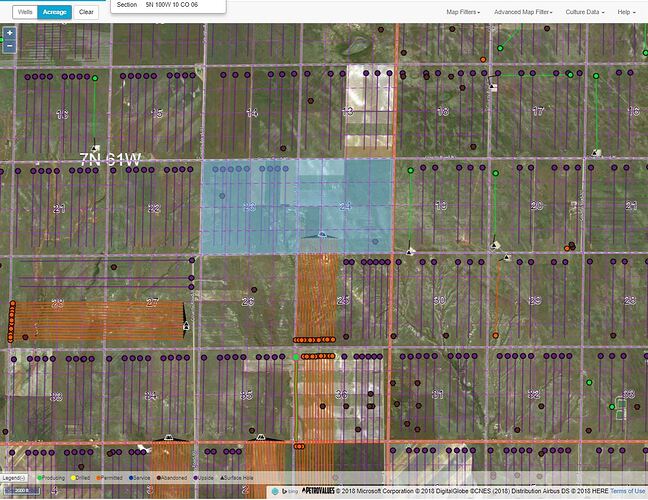Click the section 34 label
Viewport: 648px width, 500px height.
click(x=151, y=396)
